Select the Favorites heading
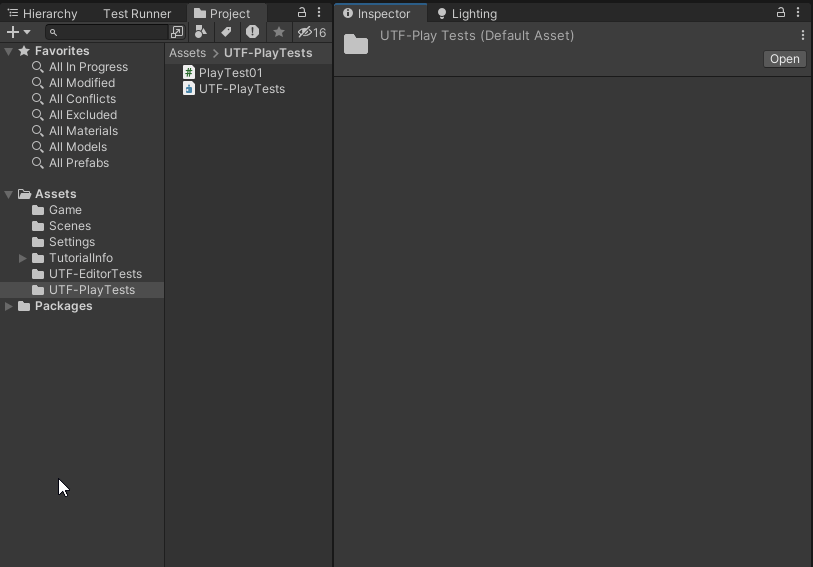 click(x=62, y=51)
